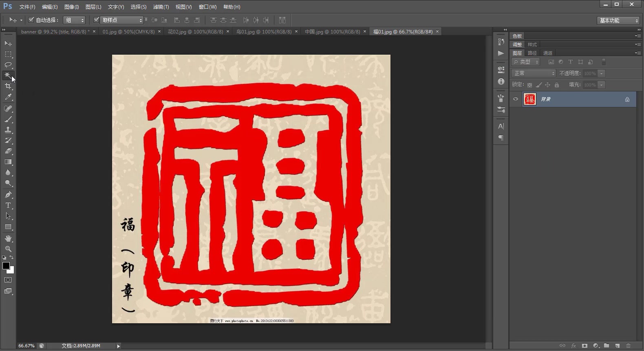
Task: Toggle the pixel layer filter icon
Action: click(551, 62)
